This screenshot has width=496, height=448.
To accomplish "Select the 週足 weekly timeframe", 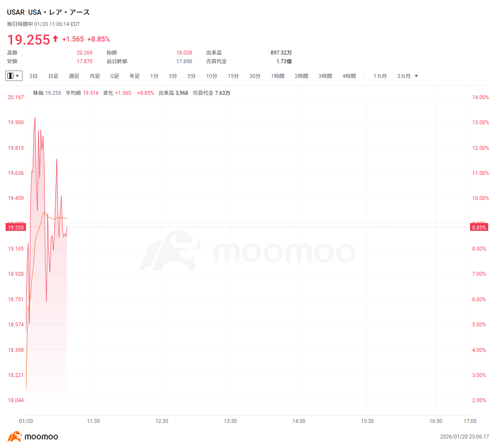I will click(x=74, y=76).
